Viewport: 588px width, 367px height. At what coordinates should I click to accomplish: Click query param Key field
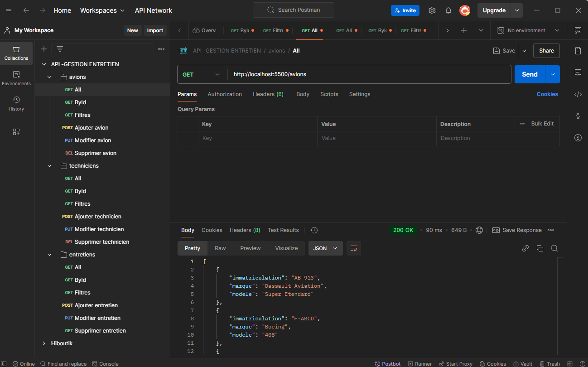pos(257,138)
